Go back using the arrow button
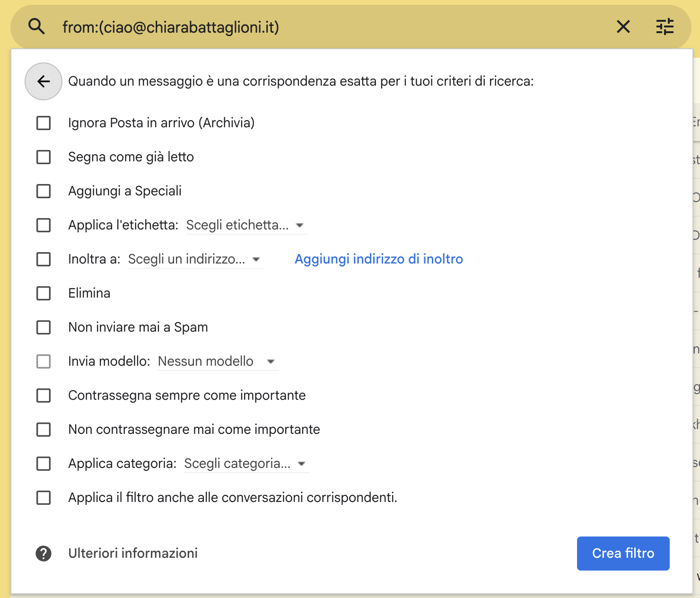 point(44,81)
